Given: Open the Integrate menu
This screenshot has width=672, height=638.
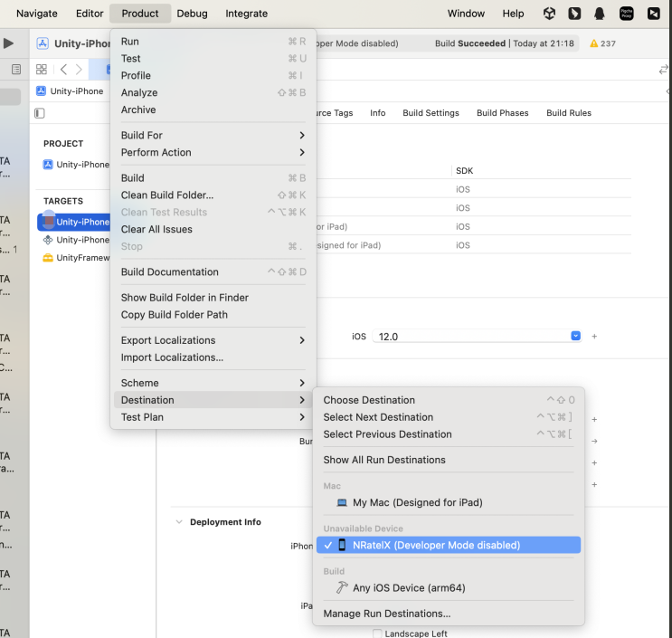Looking at the screenshot, I should point(246,14).
